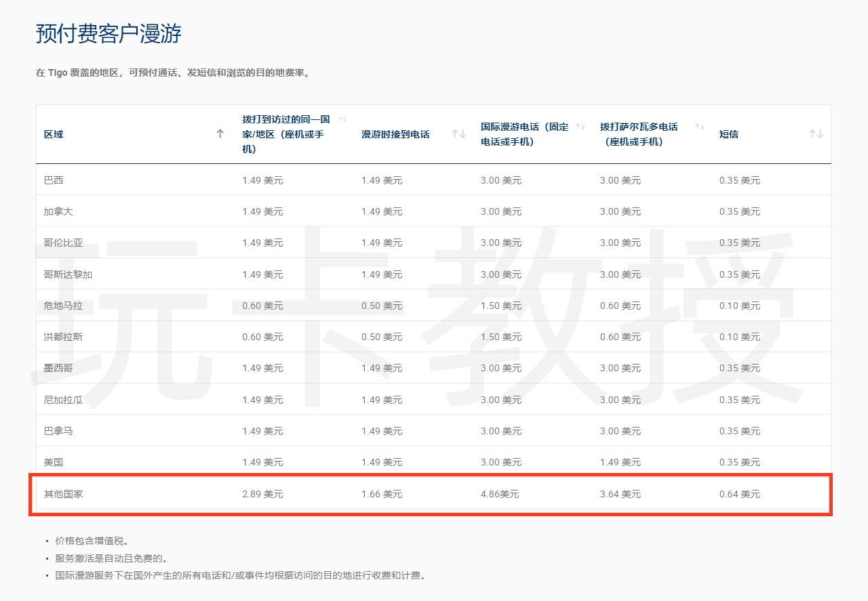
Task: Click 洪都拉斯 in the table
Action: tap(63, 337)
